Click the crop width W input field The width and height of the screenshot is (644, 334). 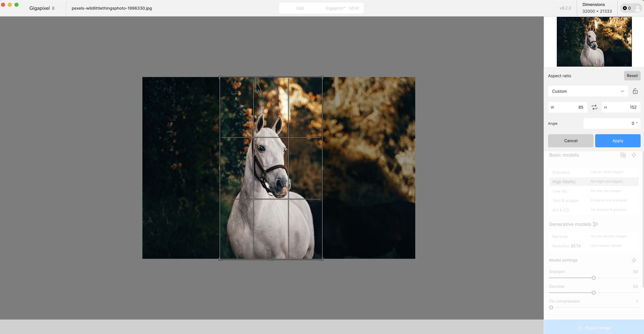tap(568, 107)
